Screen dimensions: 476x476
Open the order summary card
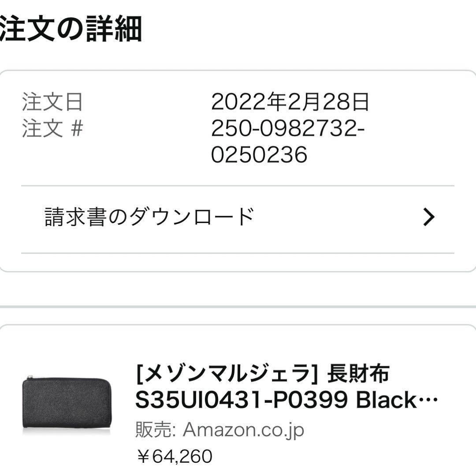tap(238, 167)
